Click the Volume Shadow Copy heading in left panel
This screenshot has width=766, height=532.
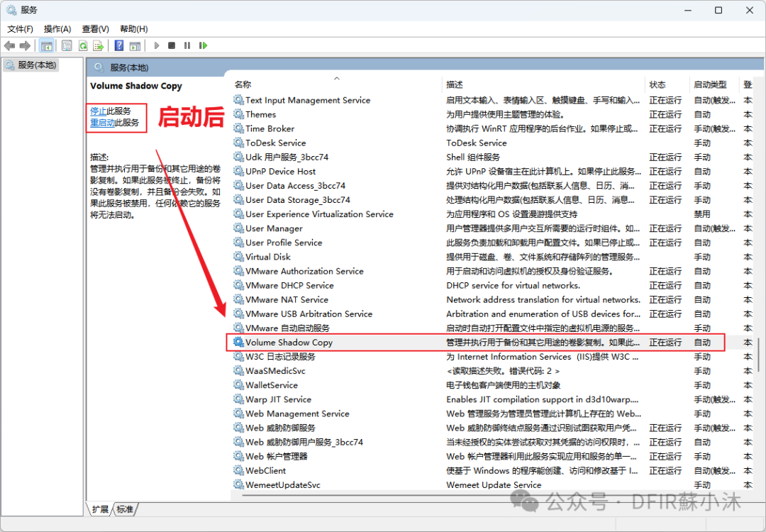tap(135, 86)
